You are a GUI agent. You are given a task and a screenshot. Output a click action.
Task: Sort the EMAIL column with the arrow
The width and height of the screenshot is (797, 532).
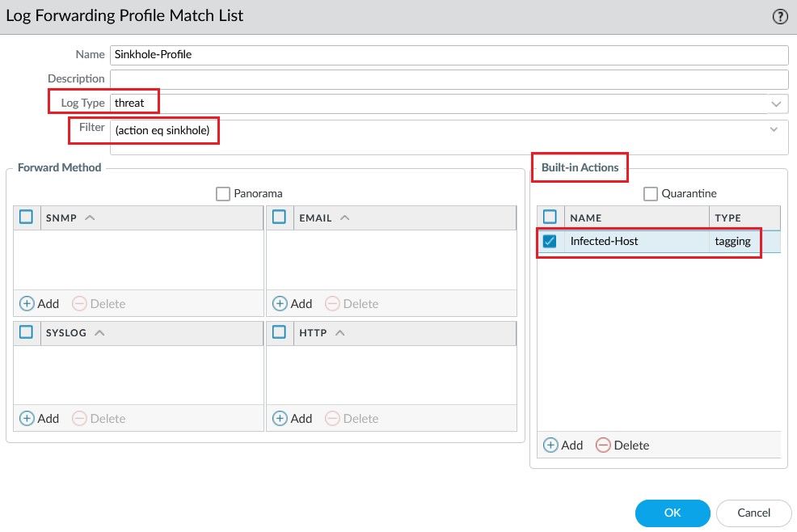click(x=345, y=218)
